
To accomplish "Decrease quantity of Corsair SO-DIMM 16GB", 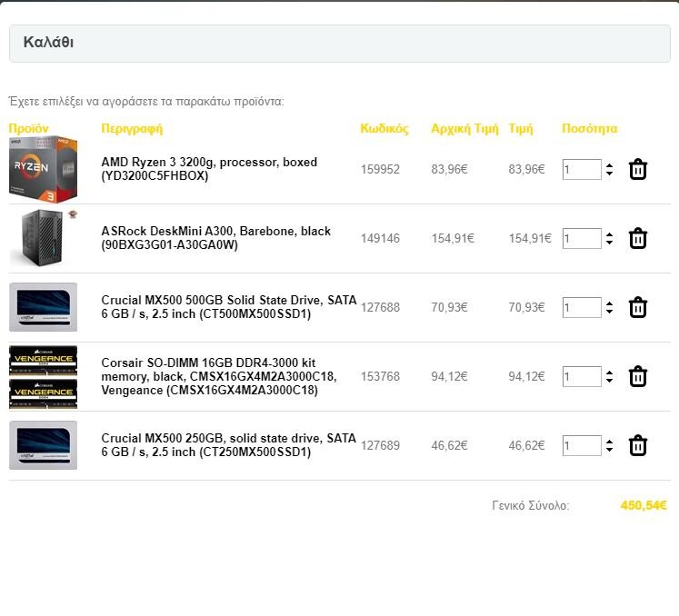I will 609,381.
